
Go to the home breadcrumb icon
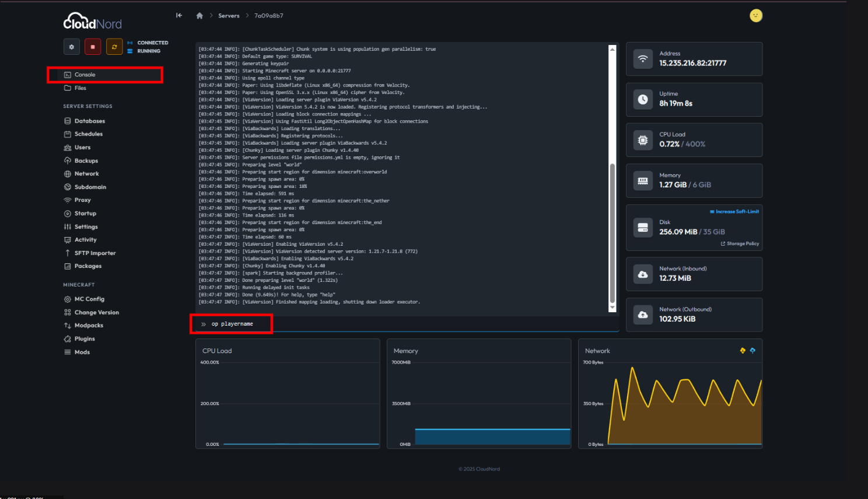coord(199,16)
